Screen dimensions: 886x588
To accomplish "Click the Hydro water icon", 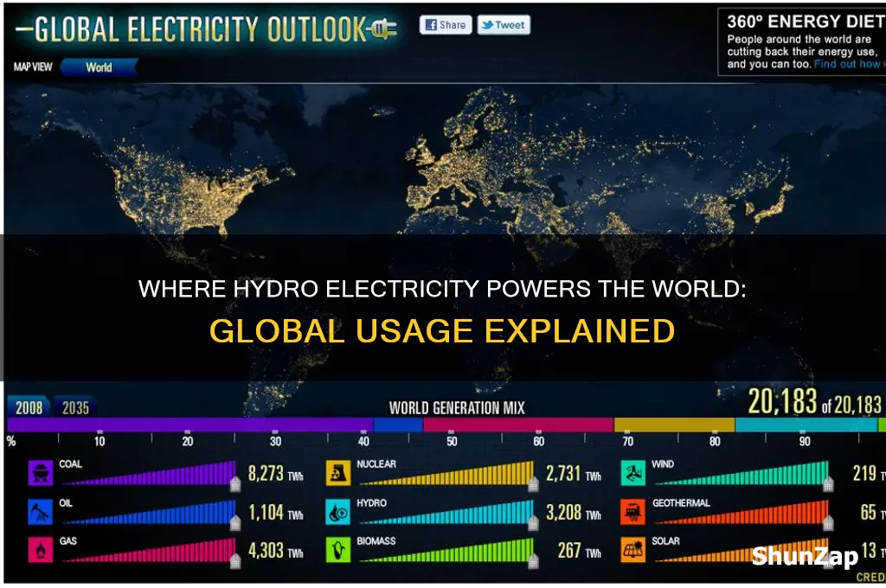I will pyautogui.click(x=338, y=512).
